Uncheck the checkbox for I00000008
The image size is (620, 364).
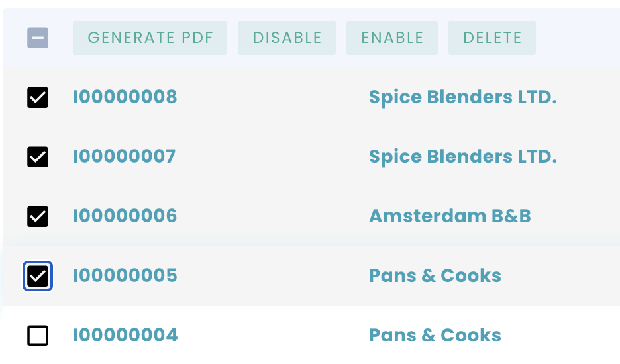coord(38,97)
